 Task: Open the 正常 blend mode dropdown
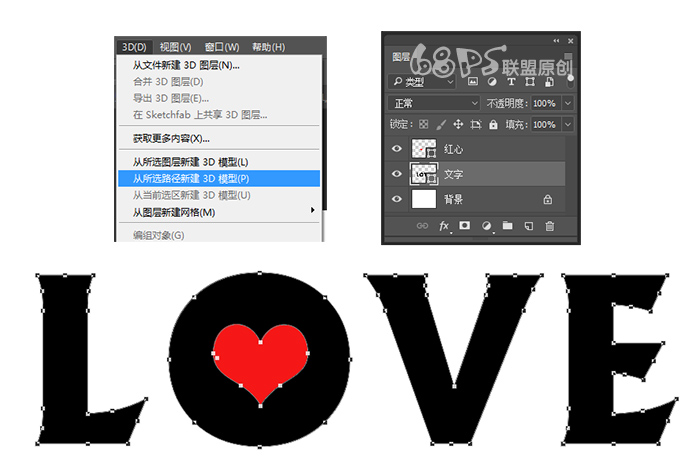click(x=434, y=103)
